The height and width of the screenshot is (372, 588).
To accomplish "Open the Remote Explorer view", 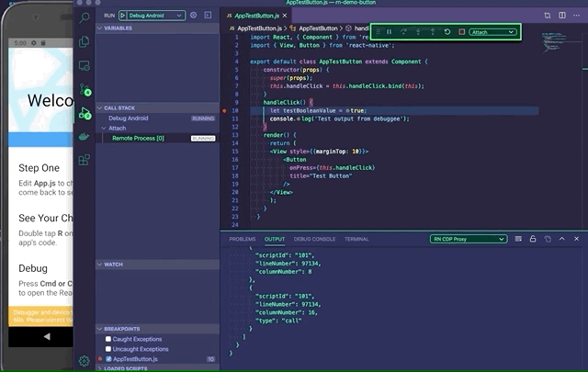I will point(84,65).
